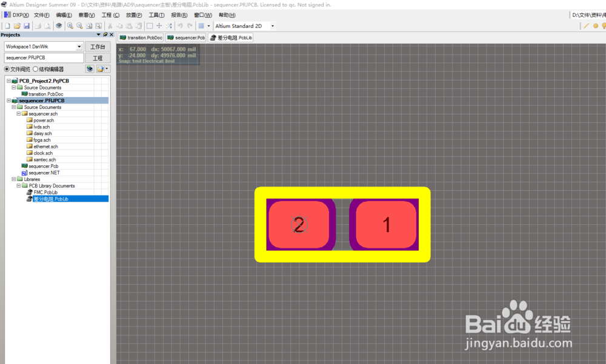Select pad 1 of the footprint
Screen dimensions: 606x364
coord(386,225)
